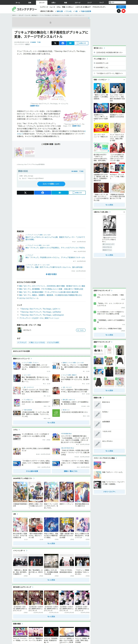Viewport: 138px width, 644px height.
Task: Click the プリキュア tag
Action: 22,343
